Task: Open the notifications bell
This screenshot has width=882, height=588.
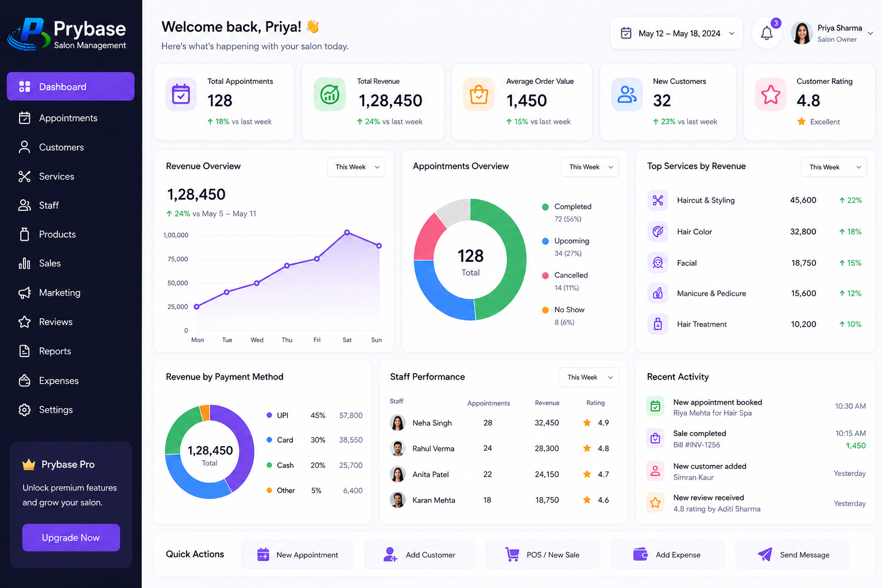Action: pyautogui.click(x=767, y=33)
